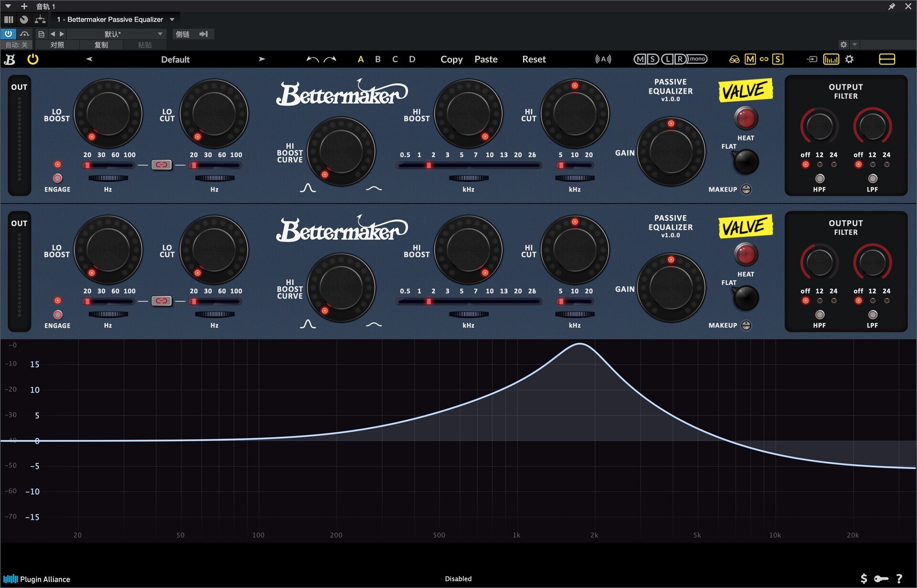Click the top unit LPF button
The height and width of the screenshot is (588, 917).
pyautogui.click(x=873, y=179)
